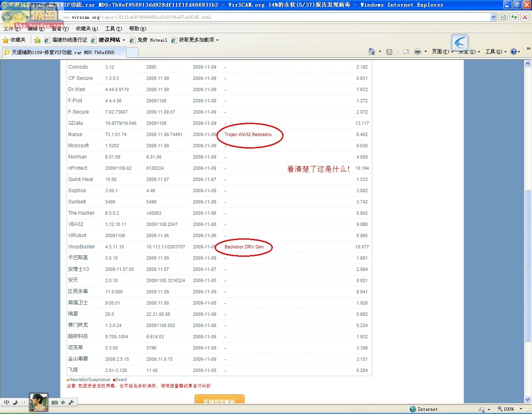Open the 页面(P) Page dropdown menu
The height and width of the screenshot is (414, 532).
pyautogui.click(x=443, y=52)
